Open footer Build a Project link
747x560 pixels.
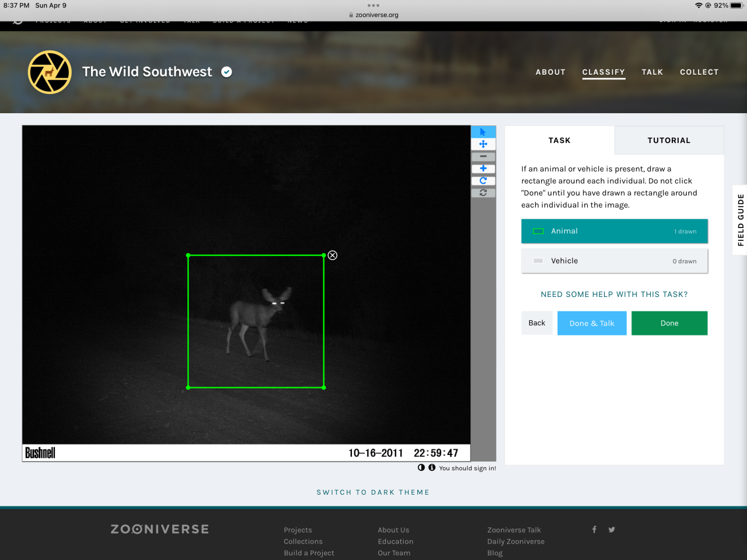[309, 553]
